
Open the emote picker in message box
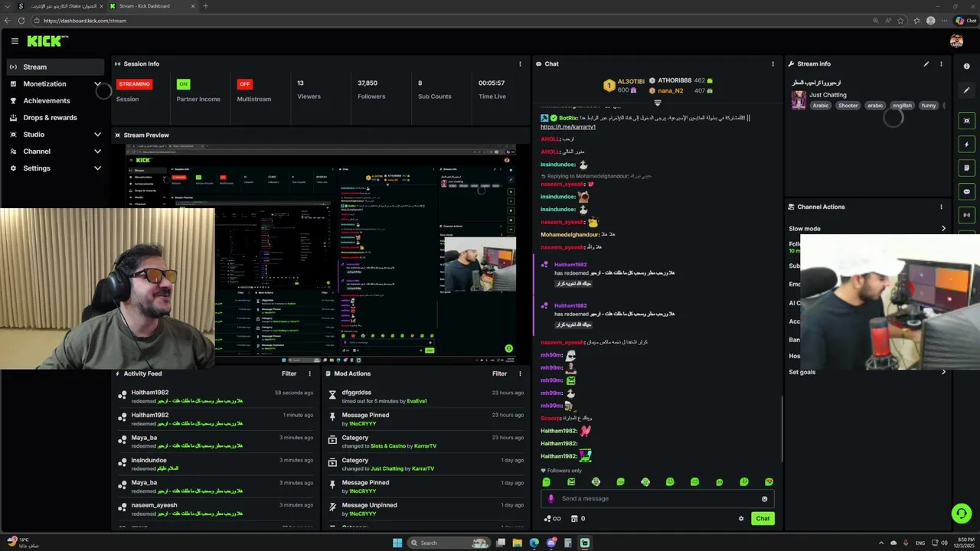click(764, 499)
